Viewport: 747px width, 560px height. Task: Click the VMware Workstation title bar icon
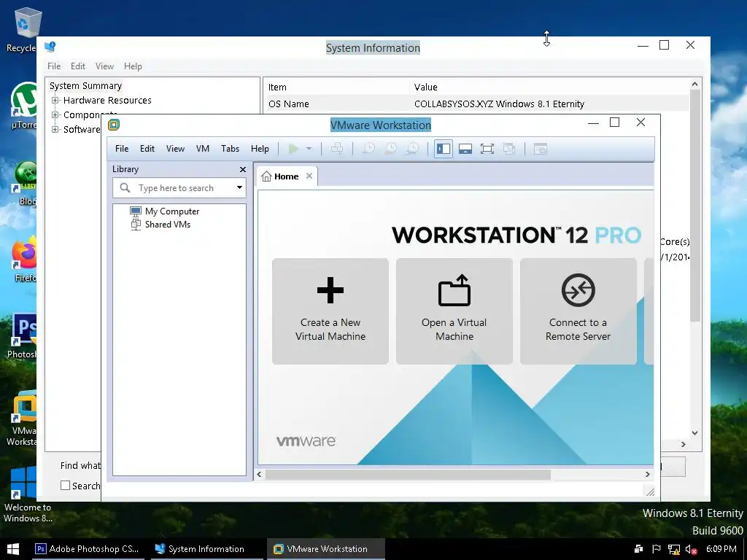pyautogui.click(x=113, y=125)
